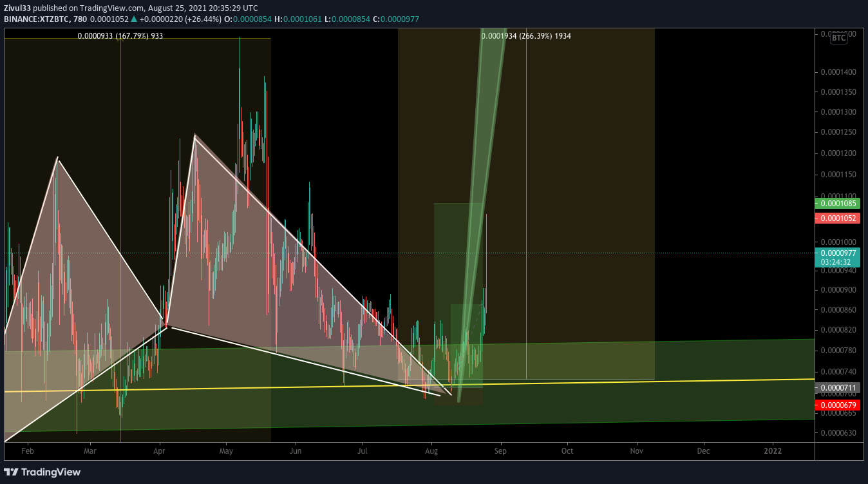The height and width of the screenshot is (484, 868).
Task: Click the BTC currency badge on price axis
Action: (838, 38)
